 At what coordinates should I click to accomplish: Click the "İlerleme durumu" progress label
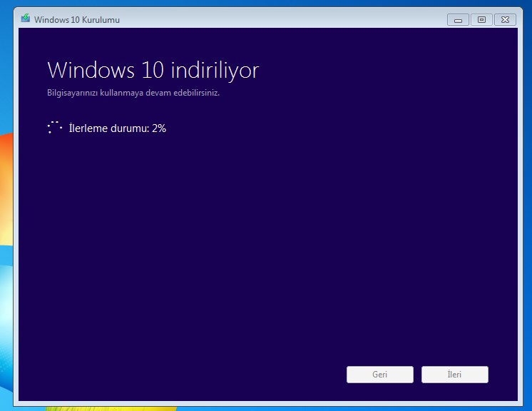pyautogui.click(x=108, y=128)
